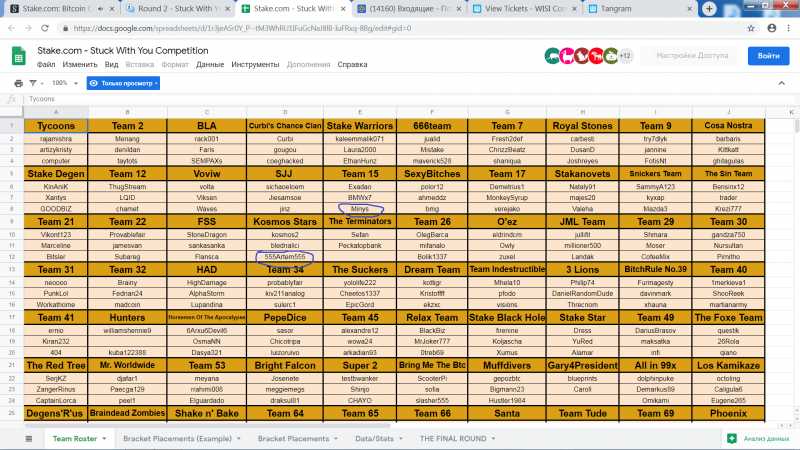
Task: Switch to the Входящие mail browser tab
Action: coord(410,9)
